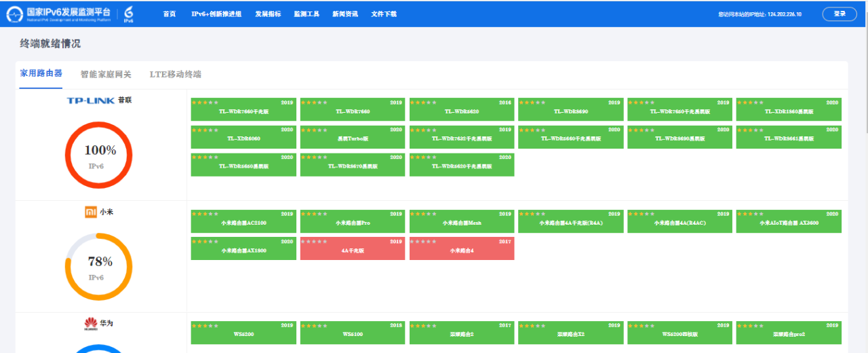Open the TL-WDR5670易展版 router card
Screen dimensions: 868x353
353,164
